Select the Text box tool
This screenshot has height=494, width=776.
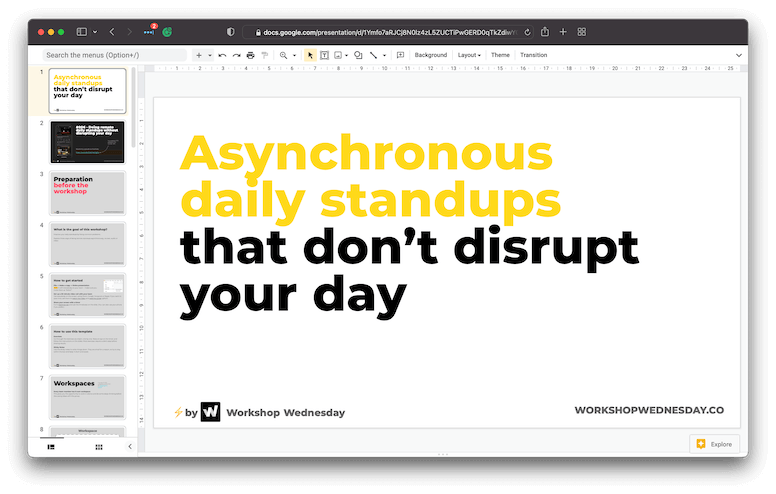point(325,55)
